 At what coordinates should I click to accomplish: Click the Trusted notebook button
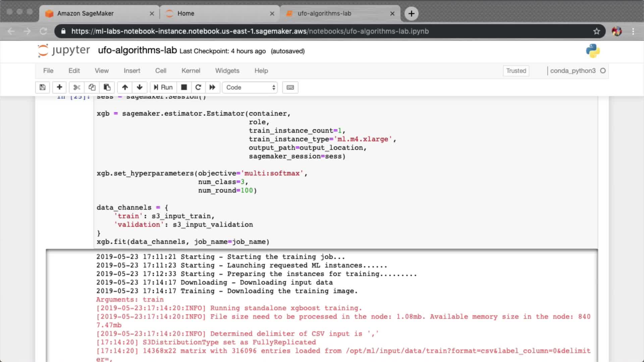pos(516,71)
